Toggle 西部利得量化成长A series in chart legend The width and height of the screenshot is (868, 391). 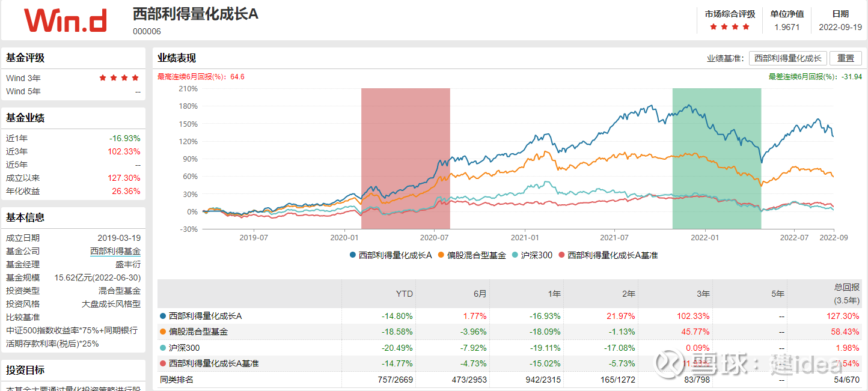click(391, 255)
